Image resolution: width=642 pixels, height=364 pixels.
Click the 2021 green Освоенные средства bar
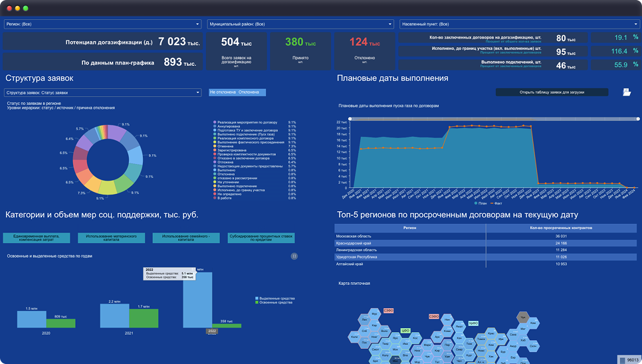[x=144, y=318]
